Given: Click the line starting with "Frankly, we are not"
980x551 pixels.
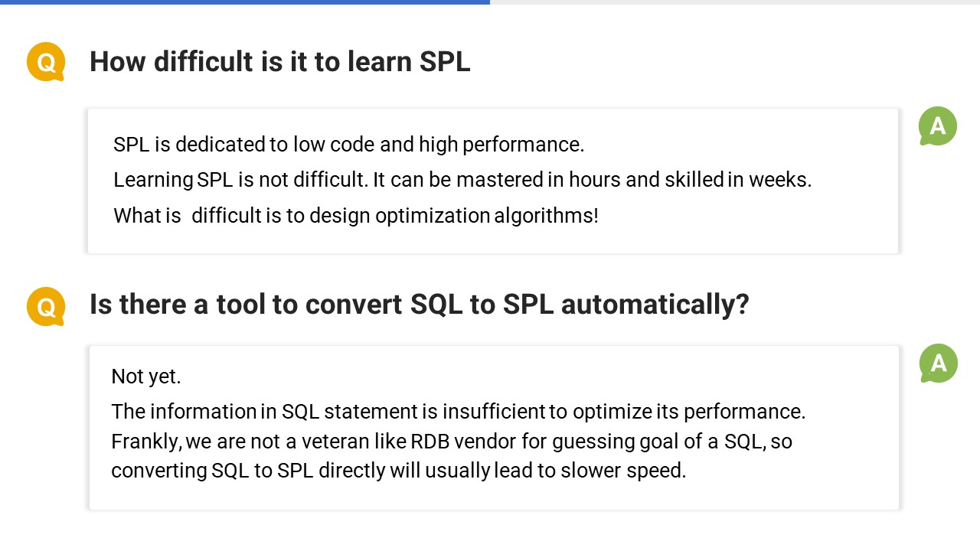Looking at the screenshot, I should pyautogui.click(x=451, y=442).
